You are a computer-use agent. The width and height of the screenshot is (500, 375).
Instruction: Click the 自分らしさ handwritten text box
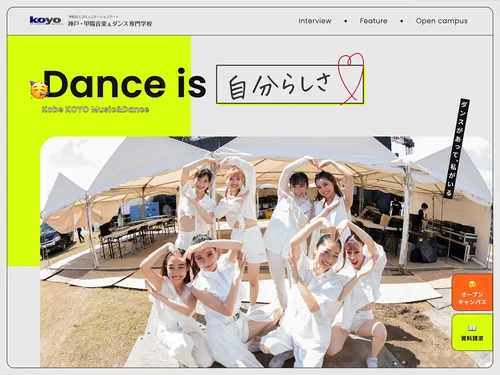[290, 84]
